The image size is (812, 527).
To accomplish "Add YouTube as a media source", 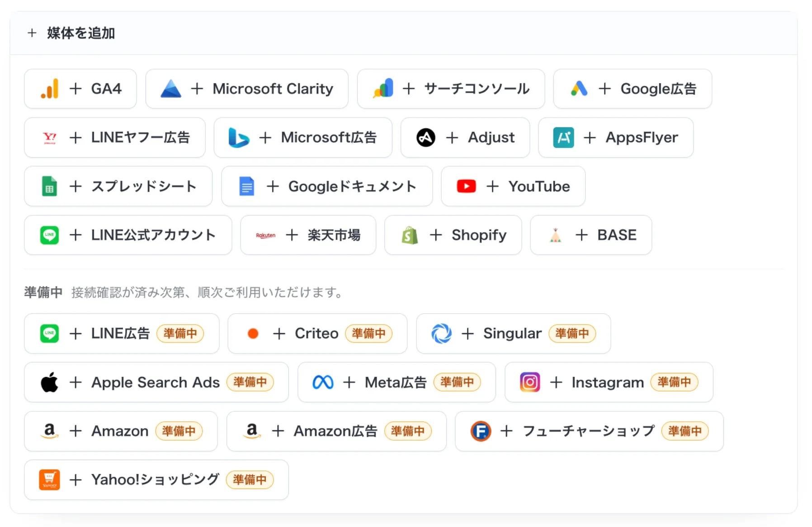I will [513, 186].
